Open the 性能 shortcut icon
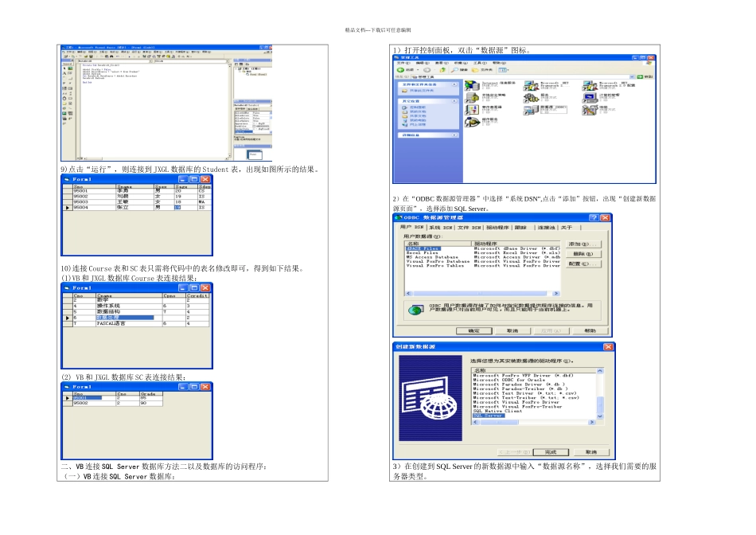The image size is (756, 535). pyautogui.click(x=590, y=110)
